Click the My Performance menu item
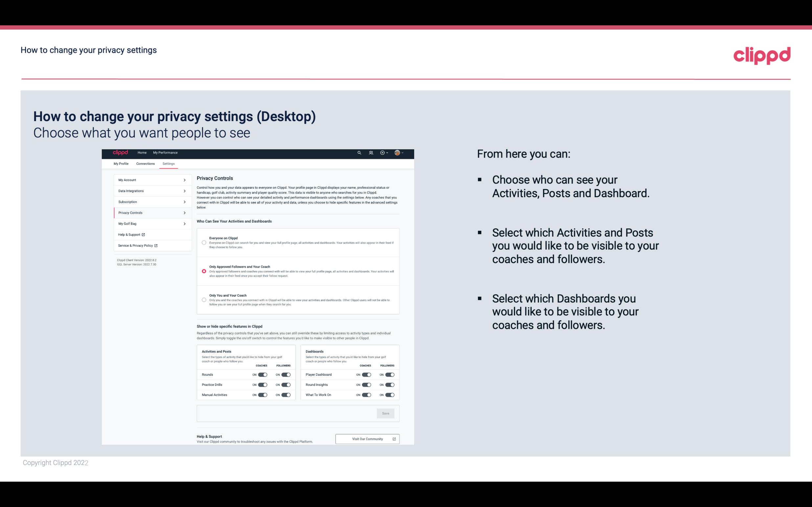This screenshot has height=507, width=812. 166,153
